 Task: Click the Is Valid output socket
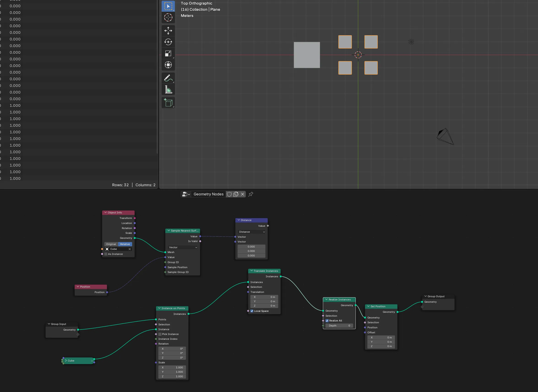click(200, 241)
